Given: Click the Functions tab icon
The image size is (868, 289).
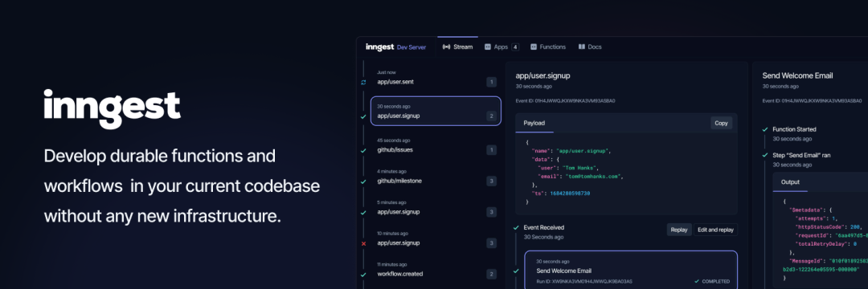Looking at the screenshot, I should point(534,47).
